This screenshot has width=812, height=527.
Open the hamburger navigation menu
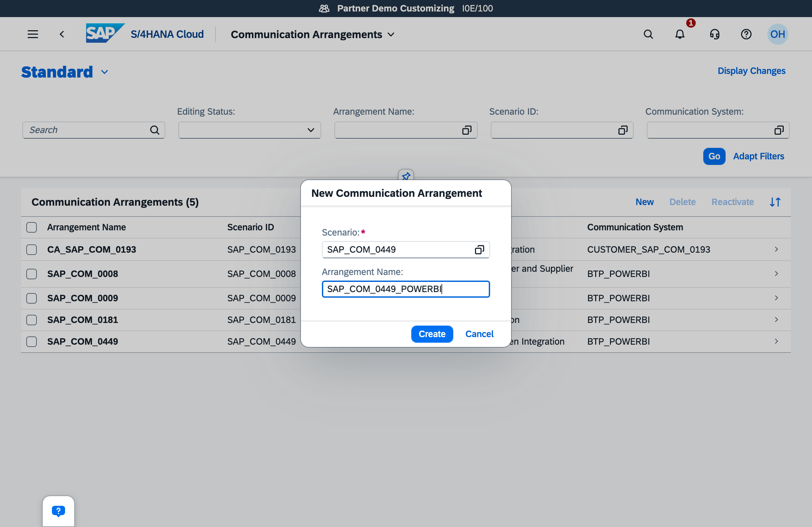[x=33, y=34]
